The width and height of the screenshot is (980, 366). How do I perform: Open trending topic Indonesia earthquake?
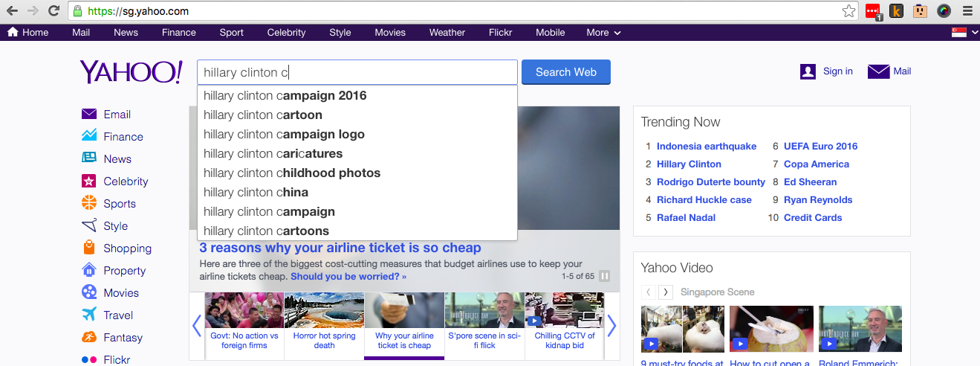(707, 147)
